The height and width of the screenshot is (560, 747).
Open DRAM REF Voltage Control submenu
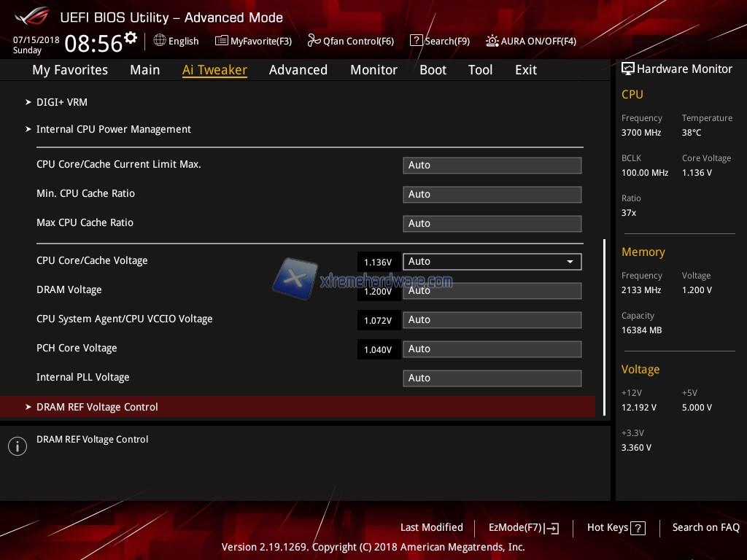pyautogui.click(x=97, y=407)
